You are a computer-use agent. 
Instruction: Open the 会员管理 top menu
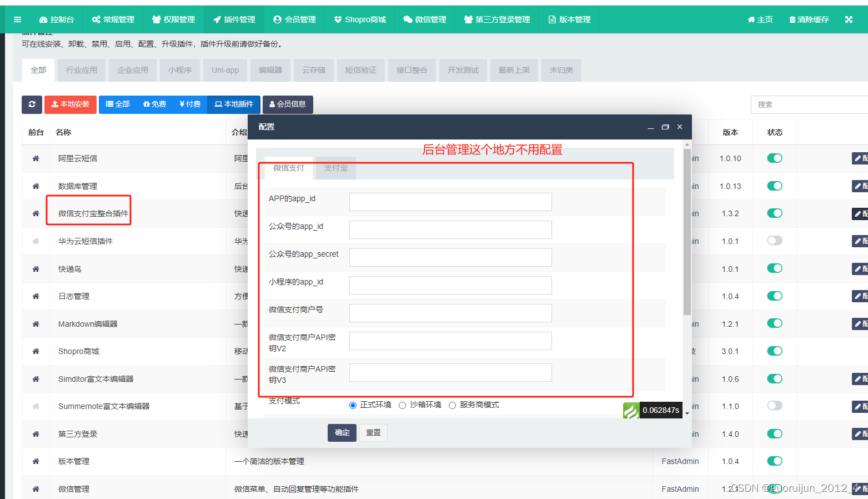(x=294, y=19)
